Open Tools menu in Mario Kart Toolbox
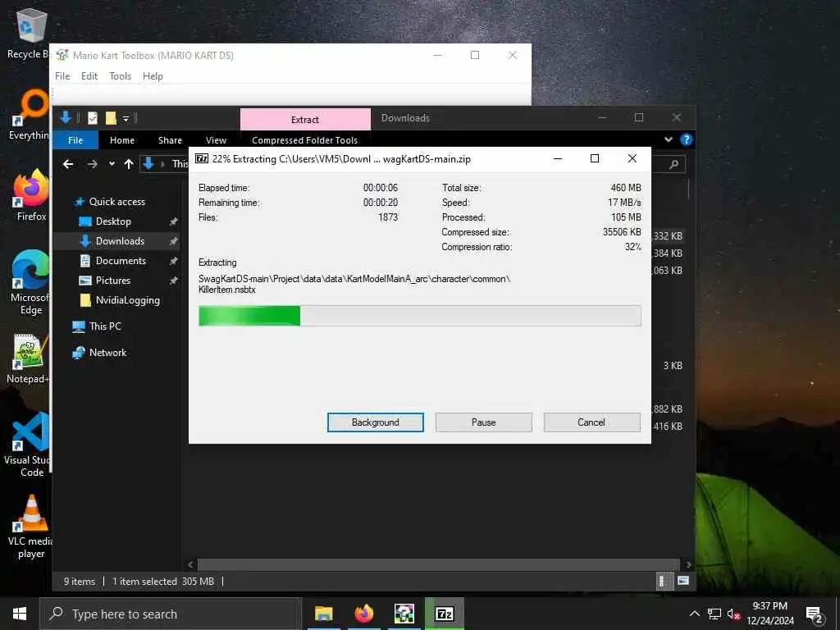 tap(120, 76)
